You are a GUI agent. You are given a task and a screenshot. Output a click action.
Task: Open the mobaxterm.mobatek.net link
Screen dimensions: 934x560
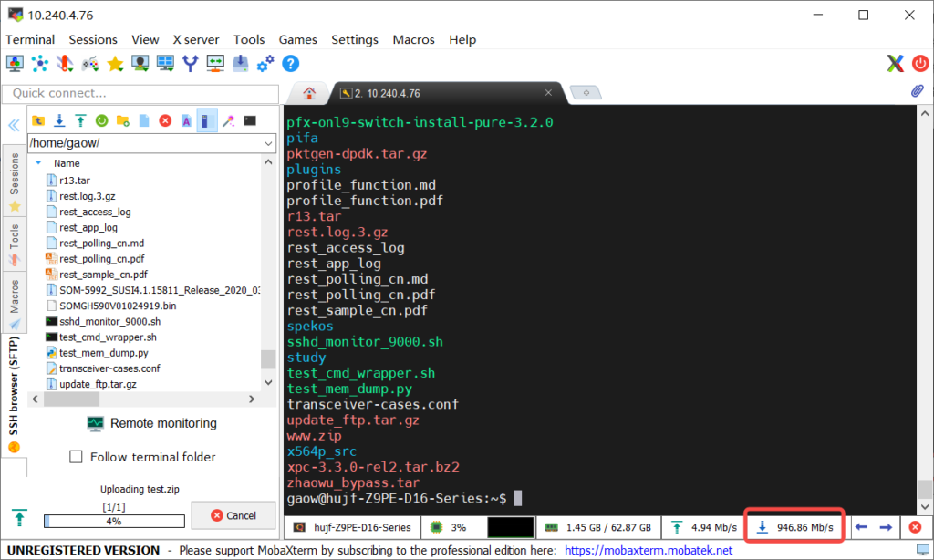tap(648, 550)
